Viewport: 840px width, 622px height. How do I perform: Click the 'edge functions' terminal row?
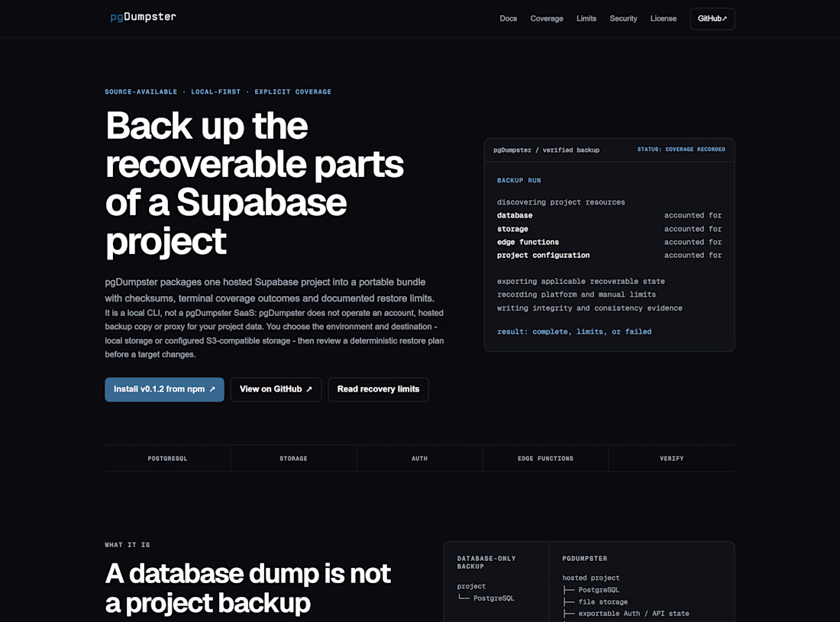point(609,242)
